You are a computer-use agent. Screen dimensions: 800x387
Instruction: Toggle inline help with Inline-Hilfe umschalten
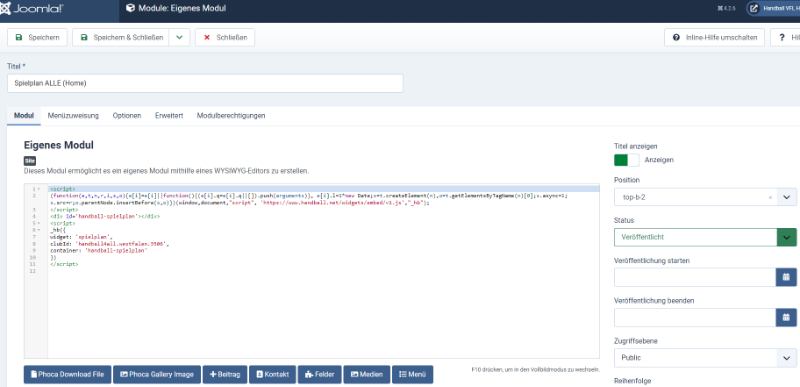(x=714, y=38)
